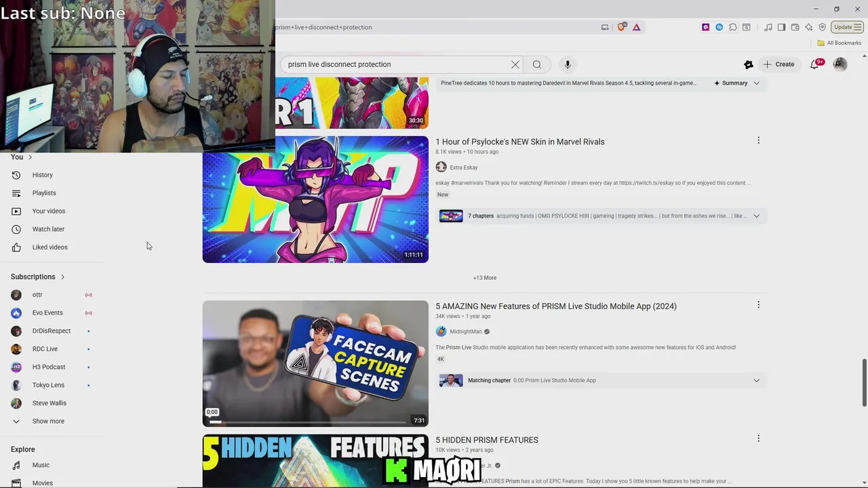Go to H3 Podcast subscription
Image resolution: width=868 pixels, height=488 pixels.
coord(49,367)
